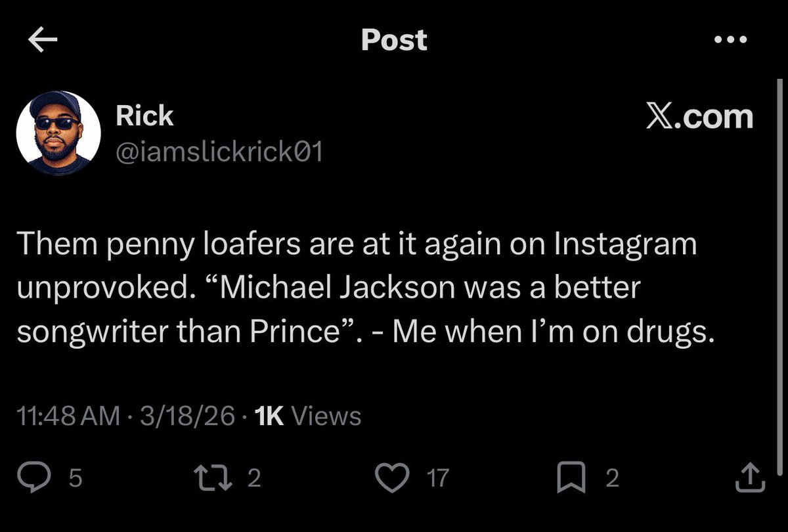The height and width of the screenshot is (532, 788).
Task: Open the three-dot more options menu
Action: [x=730, y=40]
